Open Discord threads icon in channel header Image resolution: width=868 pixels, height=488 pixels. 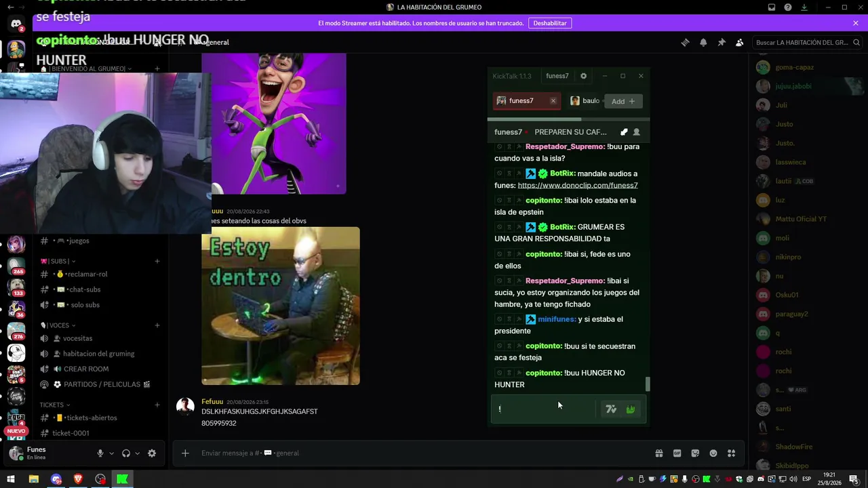685,42
